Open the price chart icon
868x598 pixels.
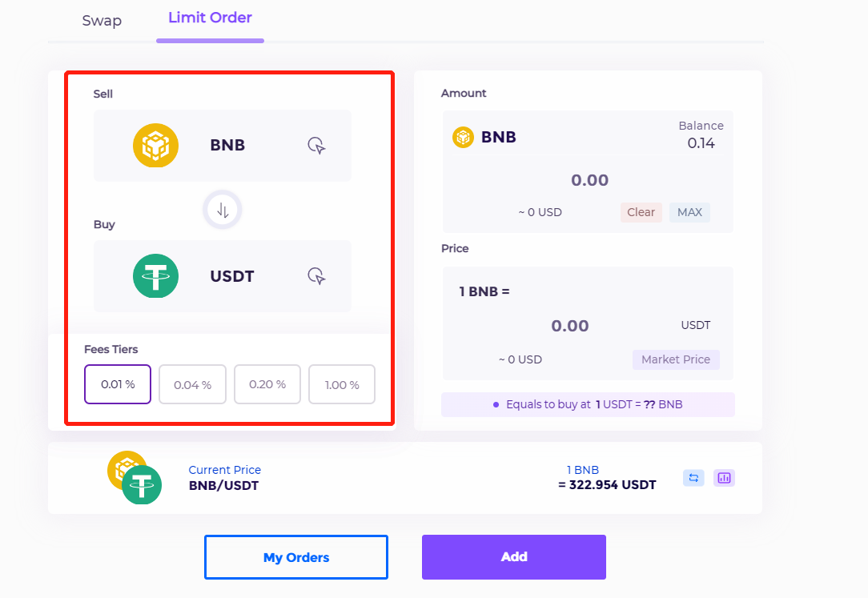tap(724, 478)
